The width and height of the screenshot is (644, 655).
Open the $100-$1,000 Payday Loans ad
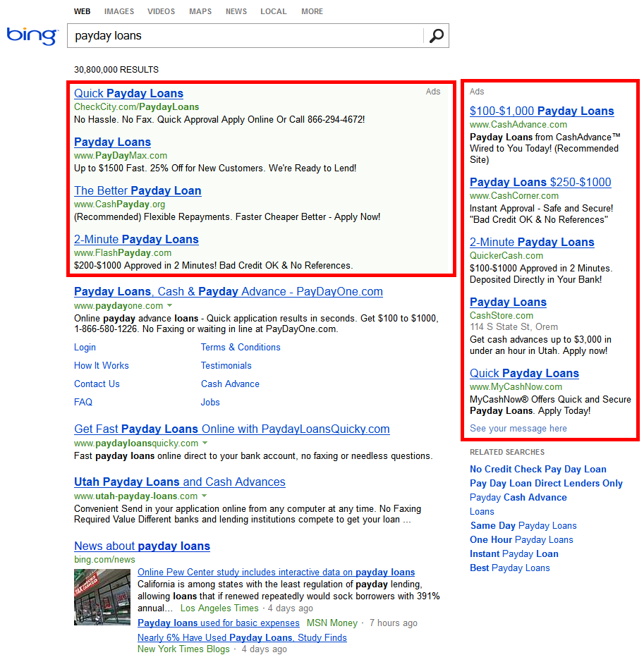(542, 111)
